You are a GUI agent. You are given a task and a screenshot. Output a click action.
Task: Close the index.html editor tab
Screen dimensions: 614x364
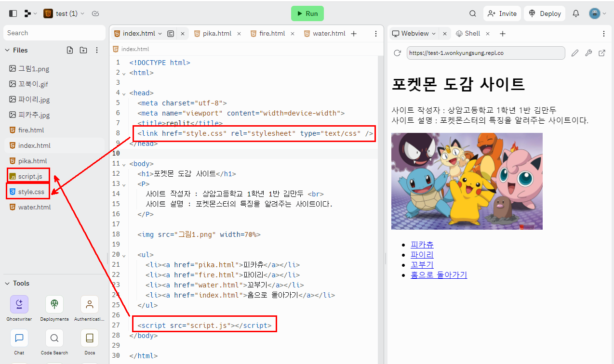pos(183,34)
